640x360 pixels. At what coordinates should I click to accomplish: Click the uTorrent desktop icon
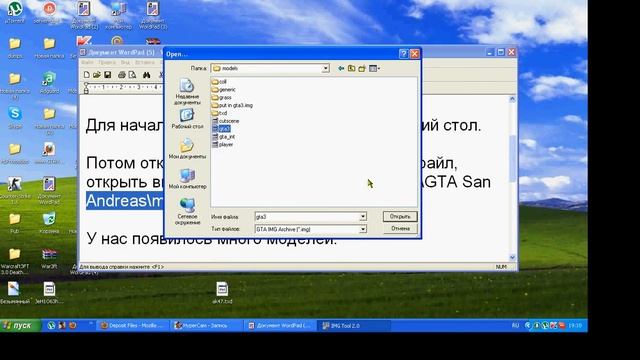[15, 12]
